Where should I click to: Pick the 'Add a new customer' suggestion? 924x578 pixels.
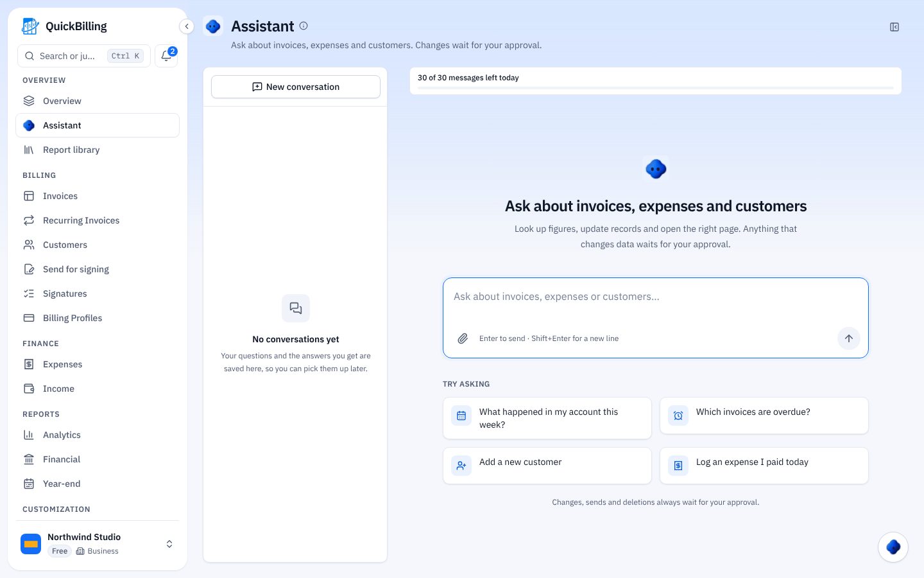tap(547, 466)
